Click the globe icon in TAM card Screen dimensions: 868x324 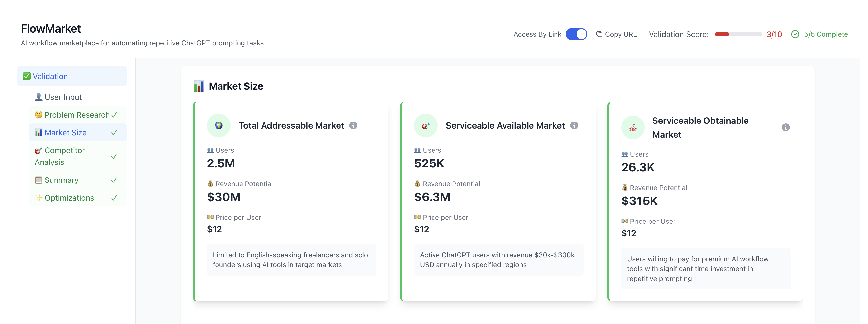[219, 125]
